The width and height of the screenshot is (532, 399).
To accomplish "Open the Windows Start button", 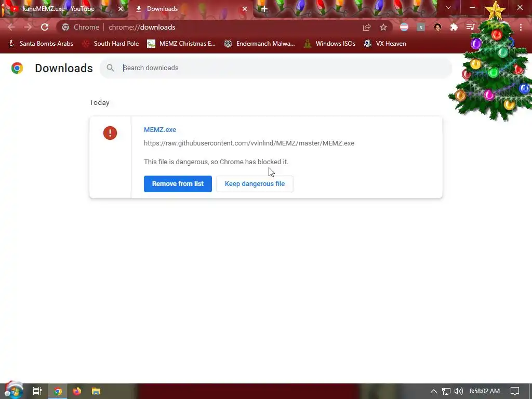I will (14, 391).
